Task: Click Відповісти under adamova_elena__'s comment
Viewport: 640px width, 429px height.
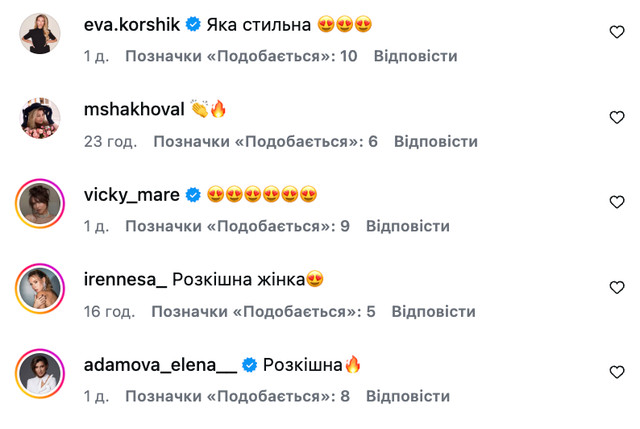Action: (407, 396)
